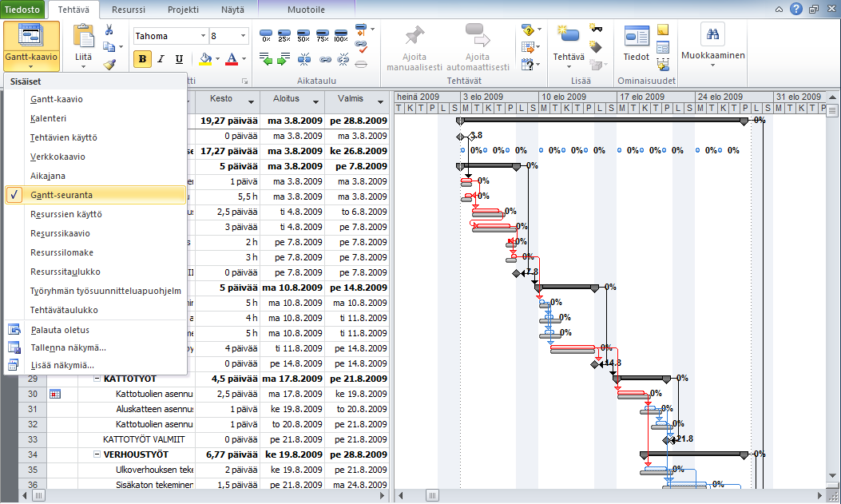Screen dimensions: 841x504
Task: Collapse the KATTOTYÖT summary task
Action: click(97, 379)
